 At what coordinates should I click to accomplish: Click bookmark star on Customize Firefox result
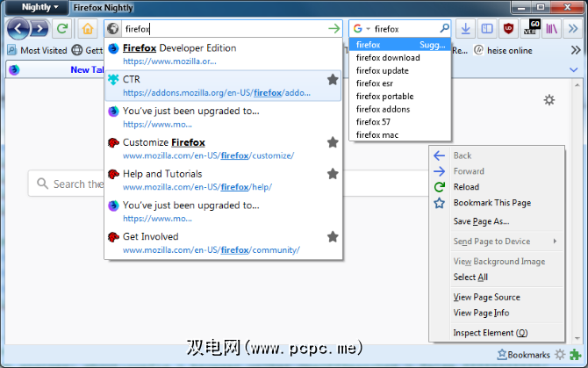pyautogui.click(x=333, y=142)
